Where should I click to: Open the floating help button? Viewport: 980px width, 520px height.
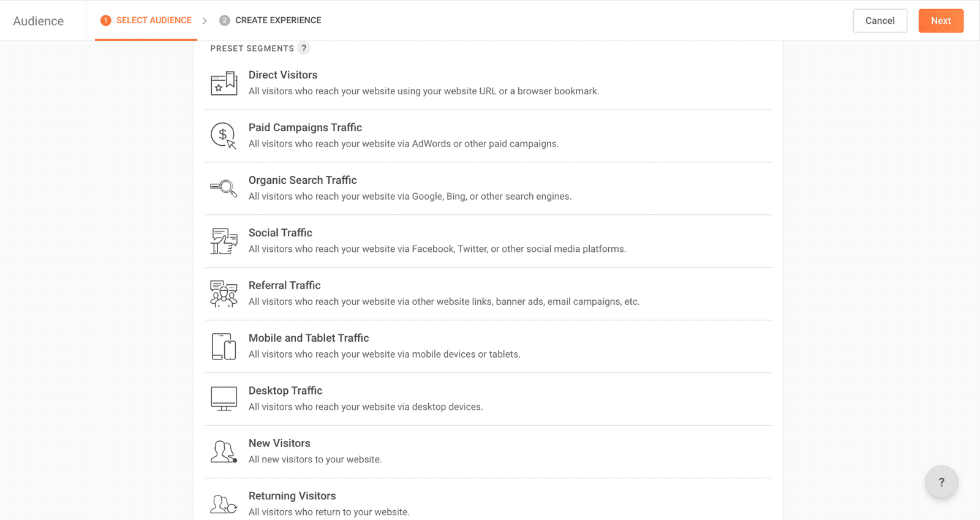coord(941,482)
